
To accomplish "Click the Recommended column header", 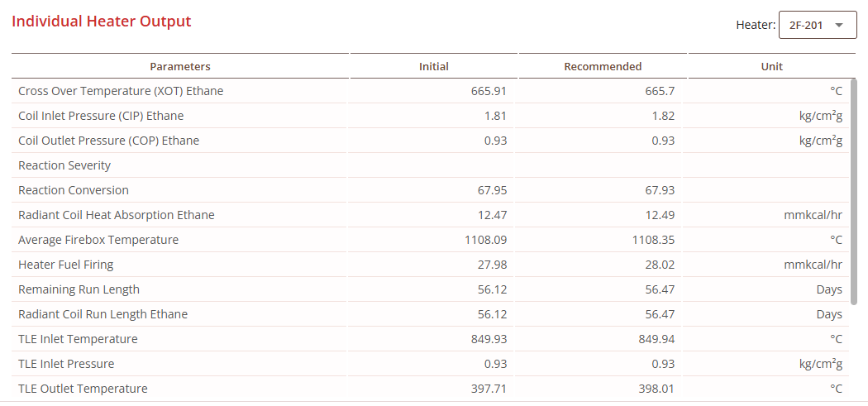I will point(603,66).
